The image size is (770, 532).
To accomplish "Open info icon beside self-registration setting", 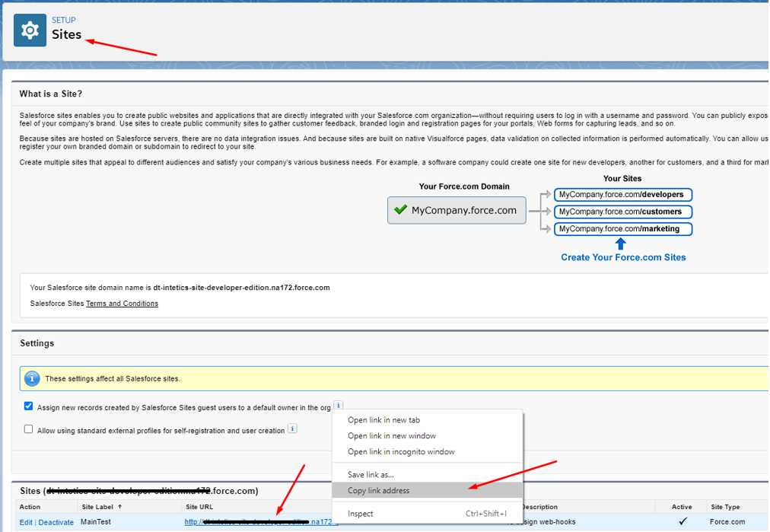I will tap(292, 428).
